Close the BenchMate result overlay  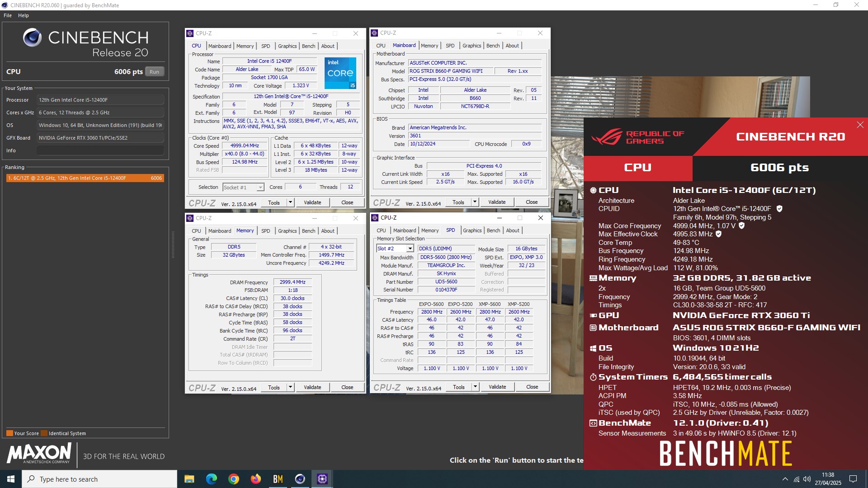pos(860,125)
